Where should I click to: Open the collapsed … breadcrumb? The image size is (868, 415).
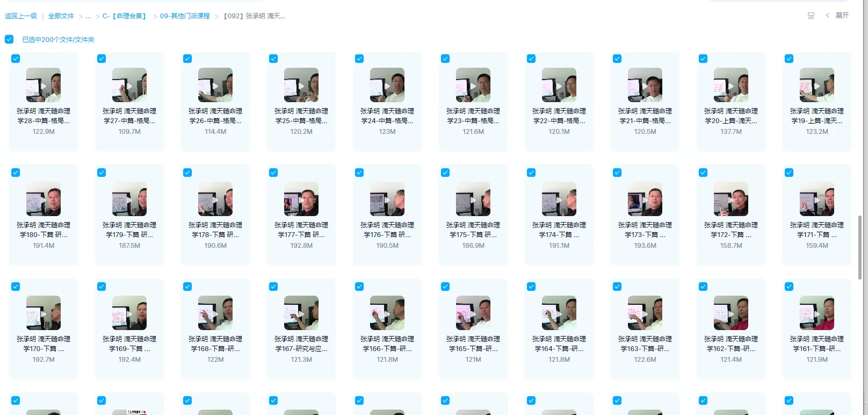[88, 16]
